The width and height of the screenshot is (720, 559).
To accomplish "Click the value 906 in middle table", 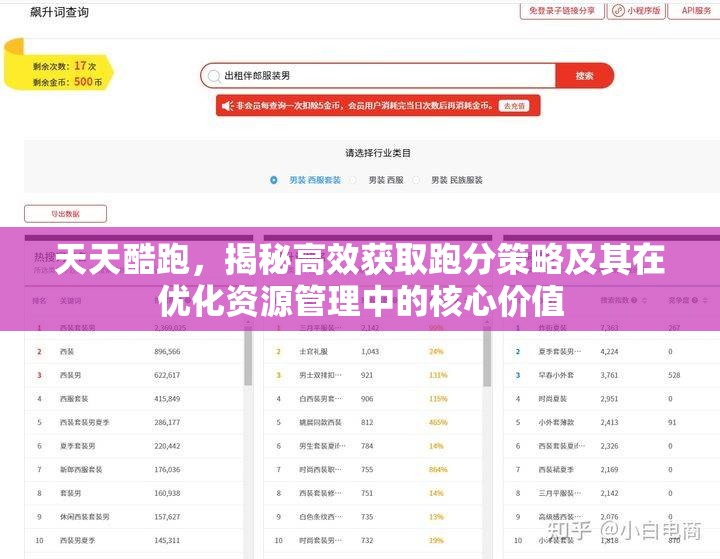I will (367, 399).
